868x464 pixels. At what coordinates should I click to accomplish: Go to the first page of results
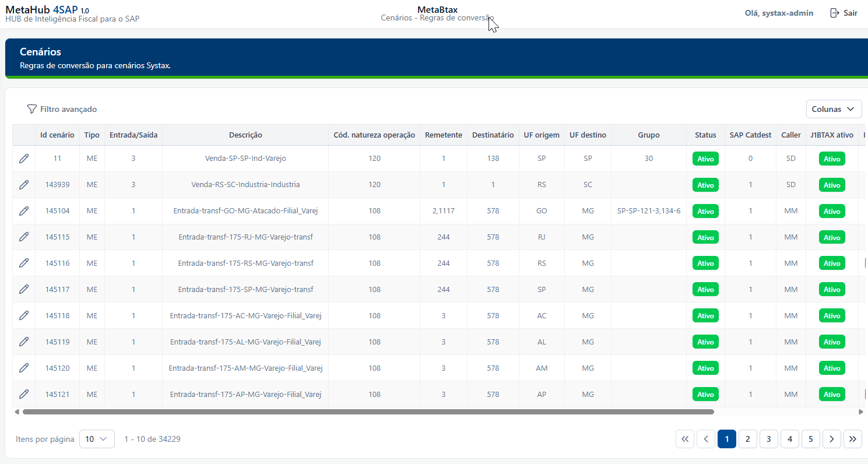tap(685, 439)
